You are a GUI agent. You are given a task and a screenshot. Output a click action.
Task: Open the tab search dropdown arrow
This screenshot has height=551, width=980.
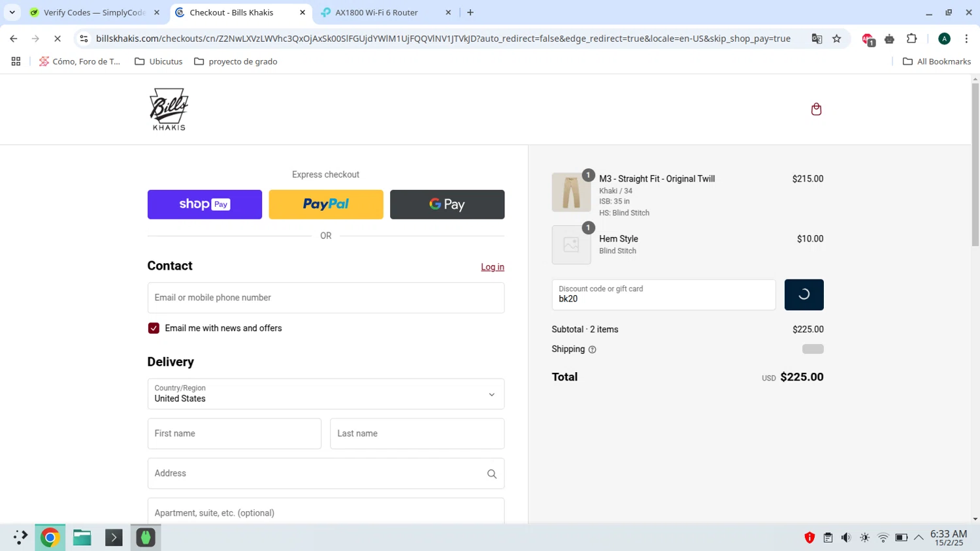[12, 12]
